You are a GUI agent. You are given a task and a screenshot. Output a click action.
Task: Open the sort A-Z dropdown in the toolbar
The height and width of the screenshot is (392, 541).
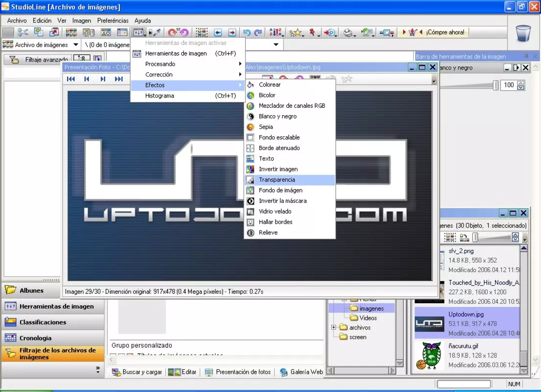tap(277, 33)
